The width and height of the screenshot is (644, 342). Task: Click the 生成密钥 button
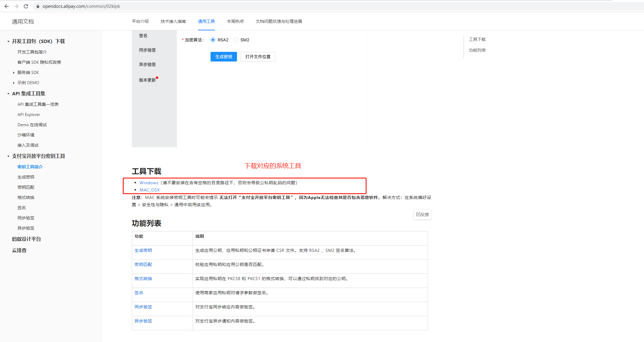point(224,56)
